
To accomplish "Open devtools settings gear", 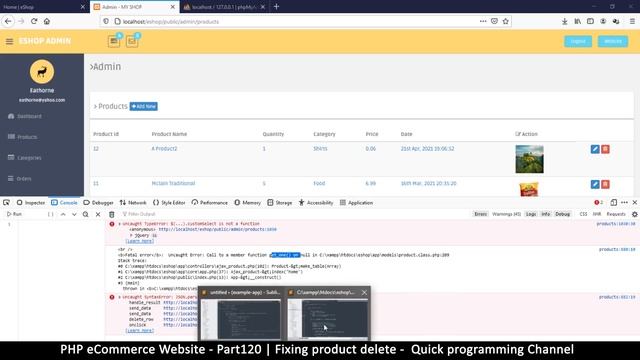I will pos(635,214).
